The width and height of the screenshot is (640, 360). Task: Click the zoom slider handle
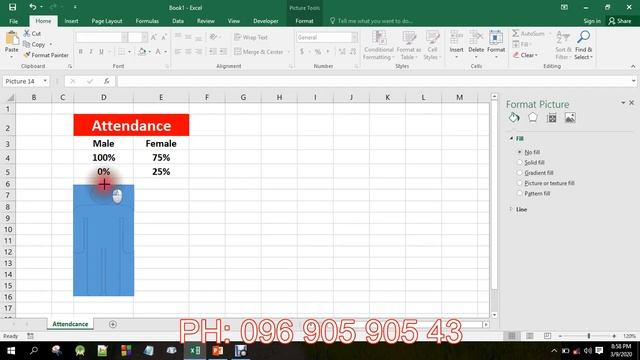pyautogui.click(x=589, y=336)
